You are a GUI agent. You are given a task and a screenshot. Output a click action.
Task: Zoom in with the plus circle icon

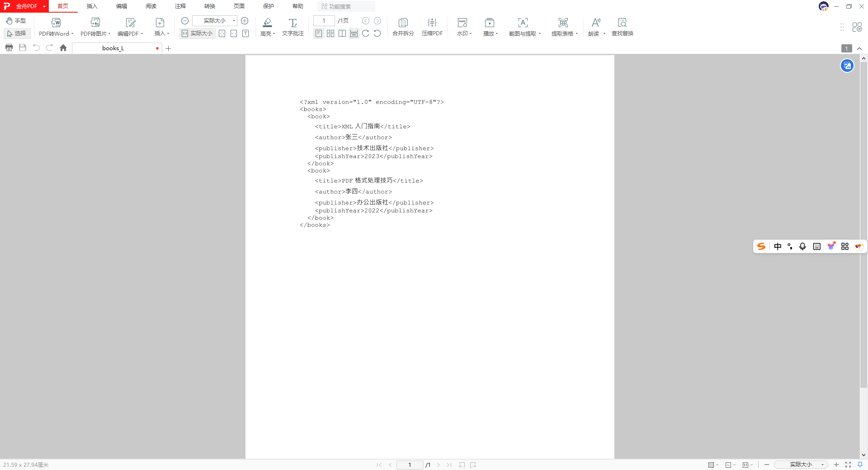click(245, 21)
